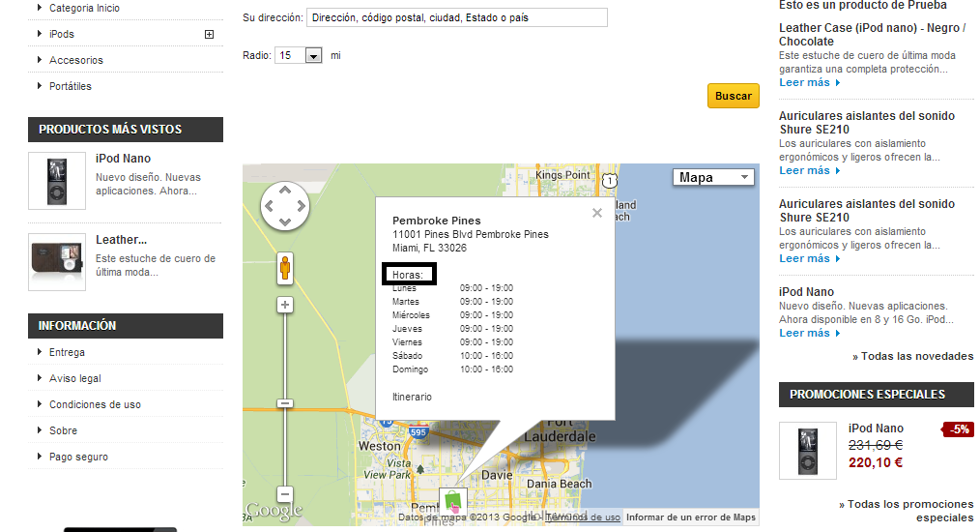Open the Accesorios category
Screen dimensions: 980x532
click(76, 60)
